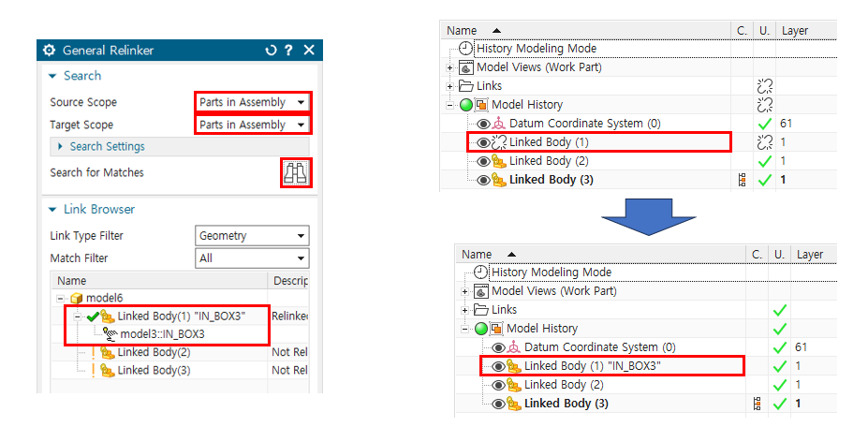Click the broken link status icon in upper Links row
Image resolution: width=868 pixels, height=427 pixels.
pos(765,86)
